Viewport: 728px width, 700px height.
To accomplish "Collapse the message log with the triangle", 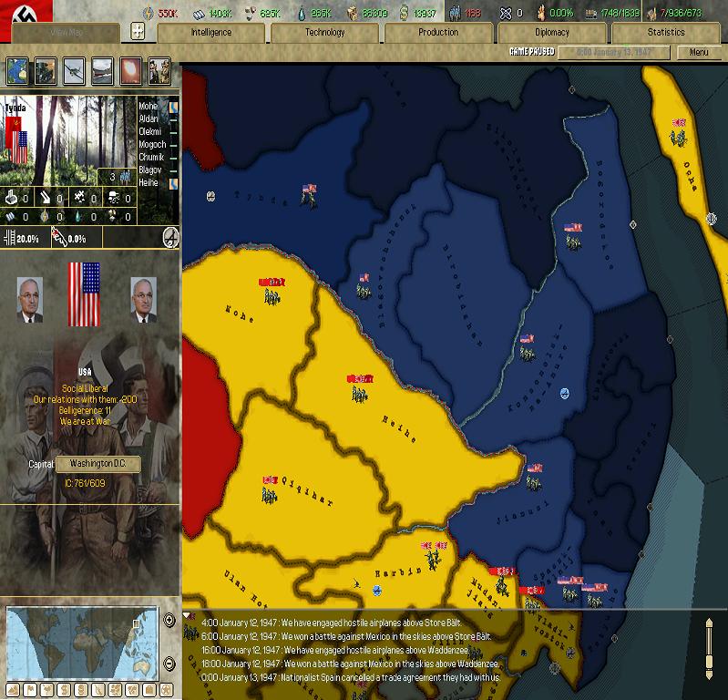I will (189, 616).
